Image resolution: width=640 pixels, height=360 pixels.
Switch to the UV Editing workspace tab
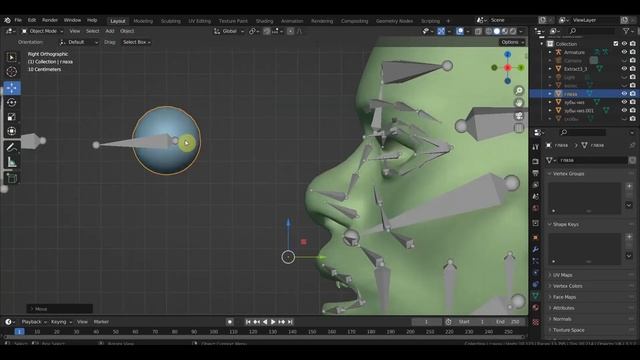click(x=200, y=21)
